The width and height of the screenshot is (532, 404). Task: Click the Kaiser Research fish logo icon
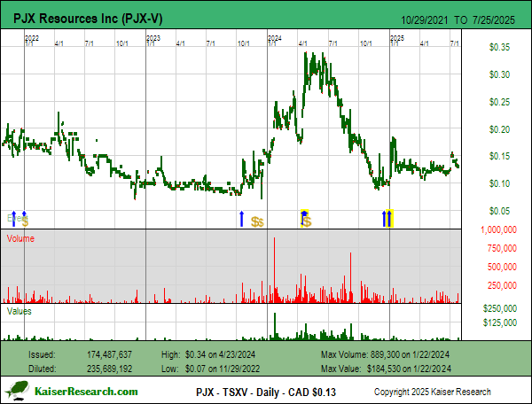(x=17, y=390)
